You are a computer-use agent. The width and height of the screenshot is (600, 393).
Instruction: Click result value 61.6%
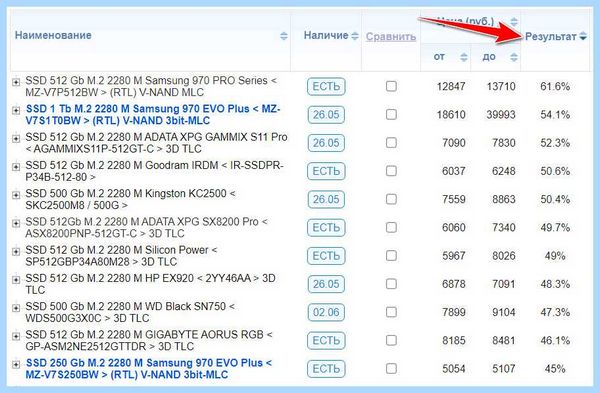click(555, 86)
